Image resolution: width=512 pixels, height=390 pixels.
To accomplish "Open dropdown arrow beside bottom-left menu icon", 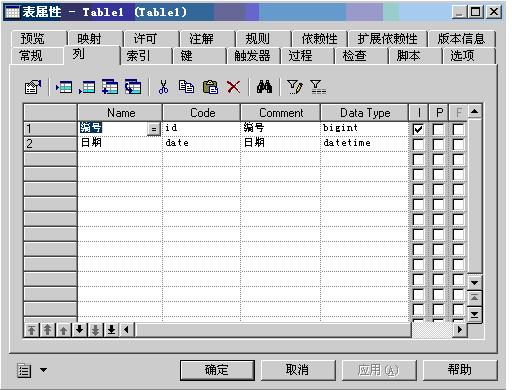I will 44,370.
